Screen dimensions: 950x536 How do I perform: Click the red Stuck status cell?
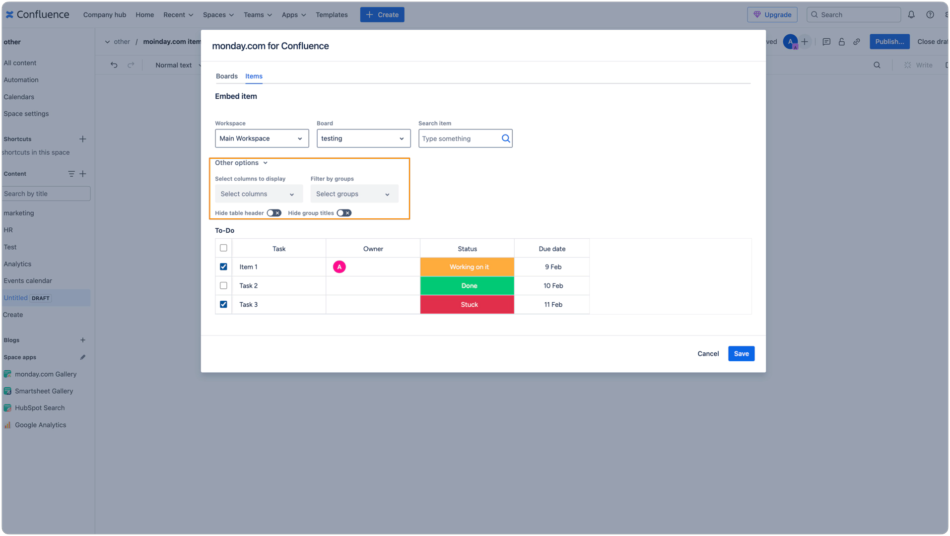[467, 304]
